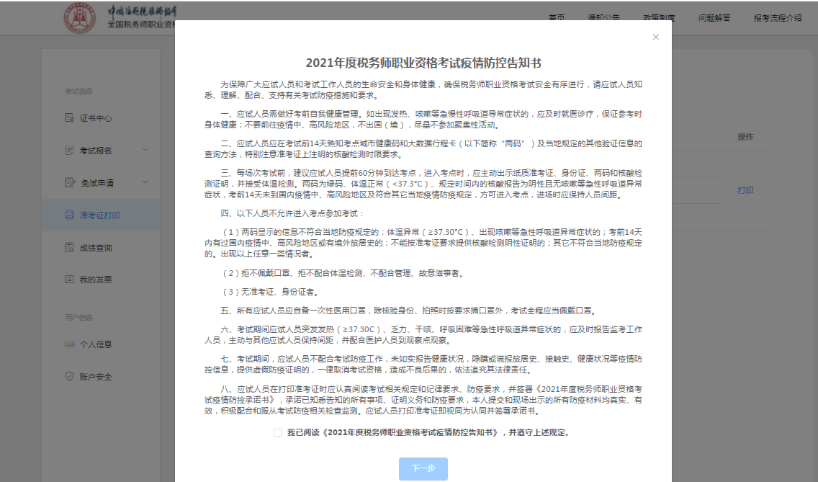Open the 报考流程介绍 navigation tab
The width and height of the screenshot is (818, 482).
tap(777, 18)
